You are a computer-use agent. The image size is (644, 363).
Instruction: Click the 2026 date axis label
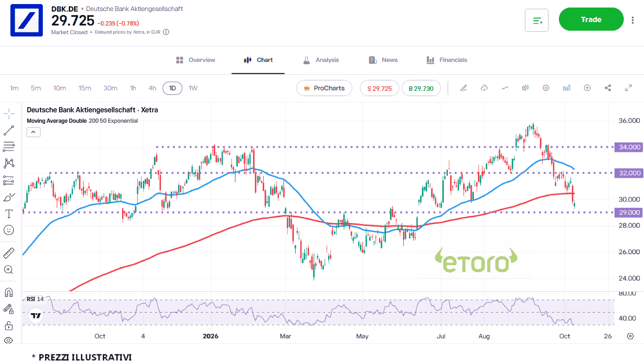pyautogui.click(x=211, y=336)
